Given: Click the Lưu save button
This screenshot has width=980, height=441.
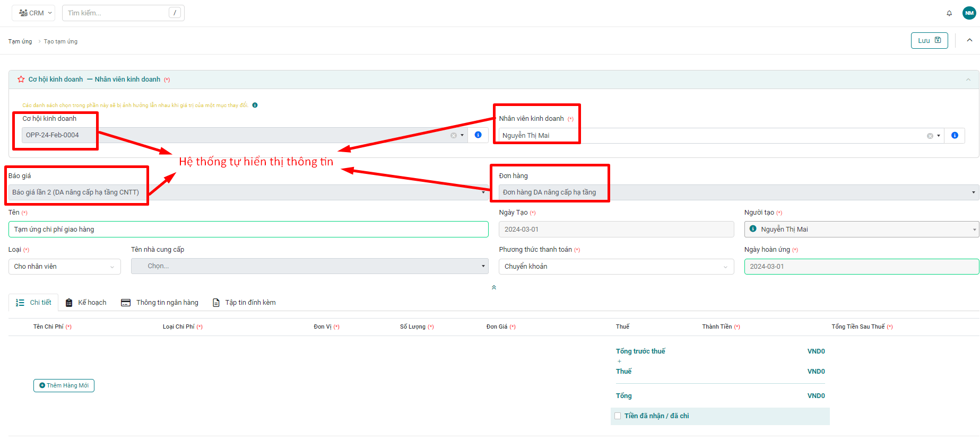Looking at the screenshot, I should [x=929, y=41].
